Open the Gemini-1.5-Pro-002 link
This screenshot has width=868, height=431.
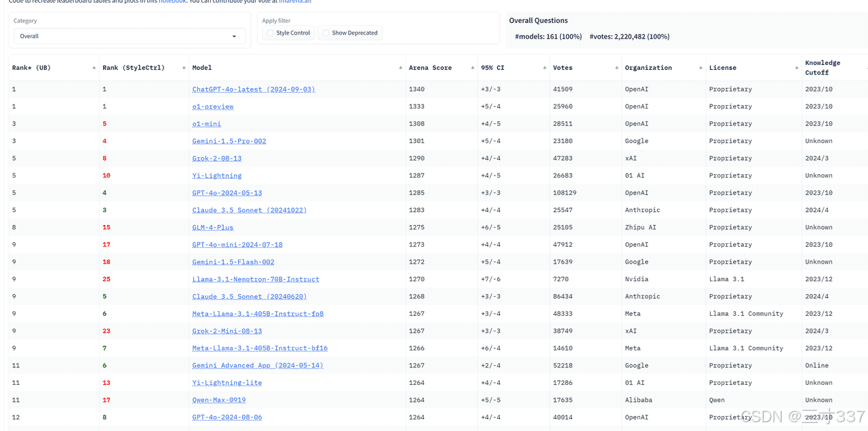point(229,141)
